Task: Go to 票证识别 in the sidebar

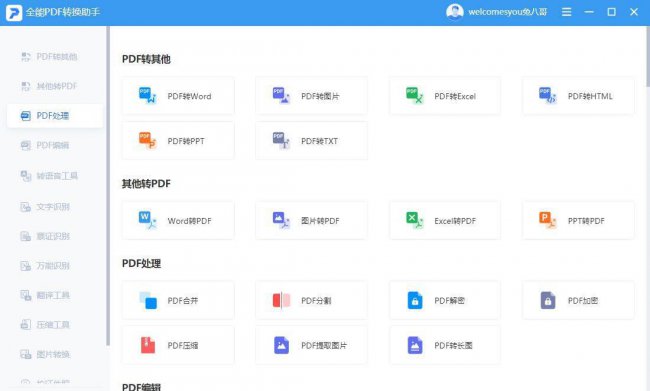Action: tap(55, 236)
